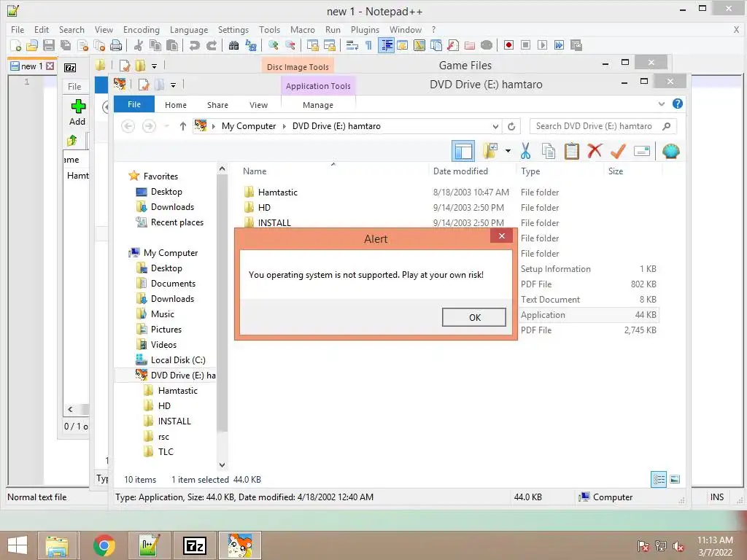Open the Home tab in Explorer ribbon
This screenshot has width=747, height=560.
click(176, 105)
